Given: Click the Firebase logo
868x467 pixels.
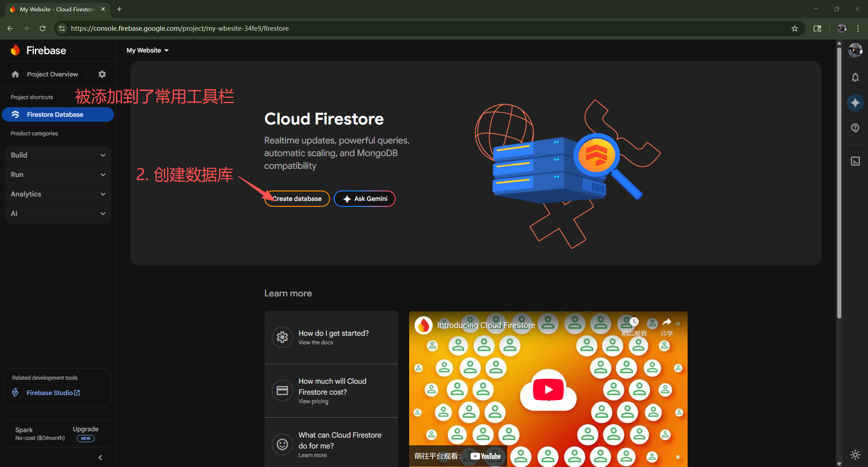Looking at the screenshot, I should point(39,50).
